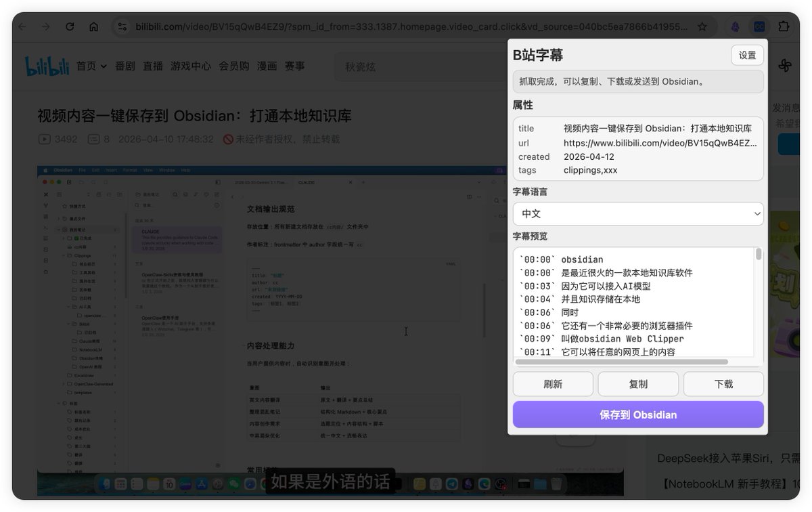Reload the page with the refresh icon
The image size is (812, 512).
click(70, 26)
